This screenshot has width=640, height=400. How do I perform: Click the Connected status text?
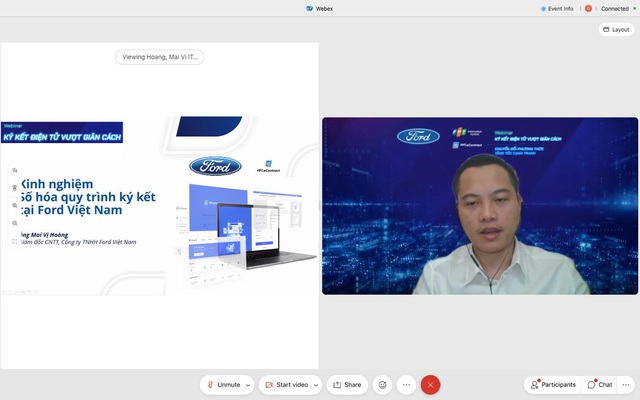coord(614,9)
